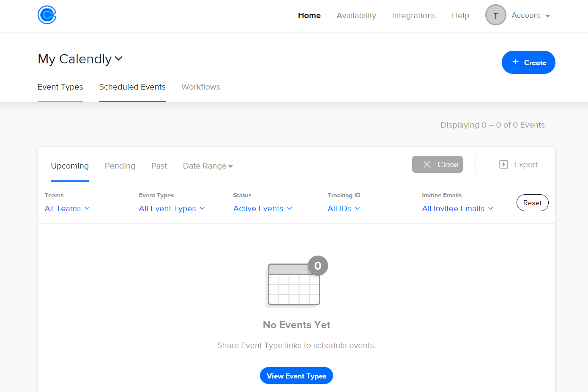Open the Help menu
588x392 pixels.
(x=460, y=16)
